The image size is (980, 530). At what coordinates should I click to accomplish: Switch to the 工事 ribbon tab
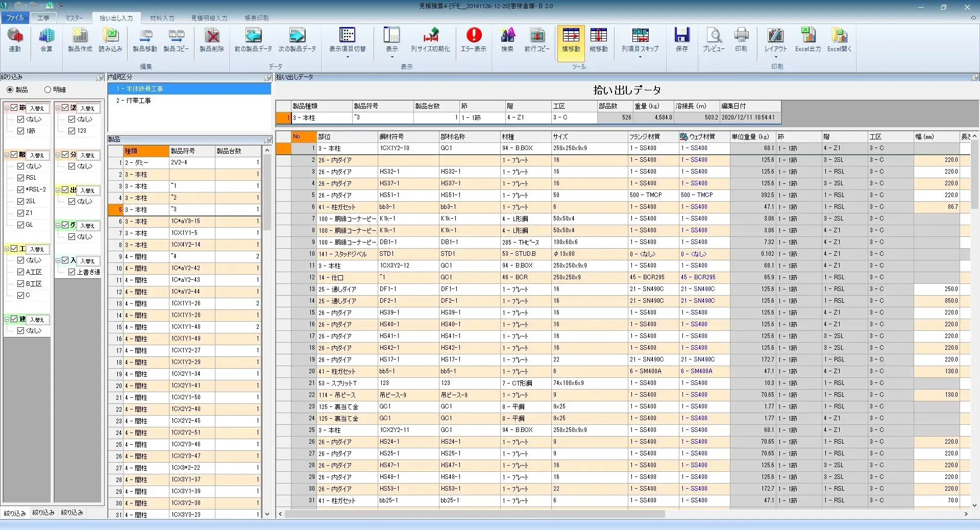coord(43,18)
